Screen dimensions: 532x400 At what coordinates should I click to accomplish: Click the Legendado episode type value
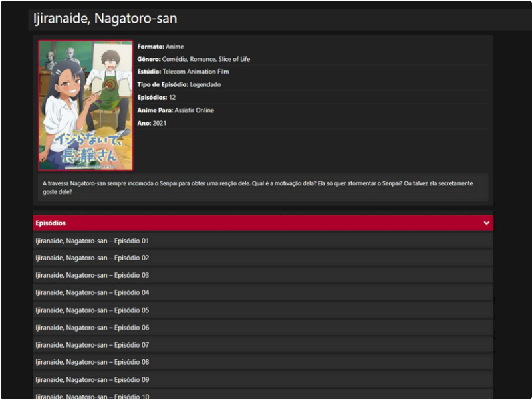[x=205, y=85]
